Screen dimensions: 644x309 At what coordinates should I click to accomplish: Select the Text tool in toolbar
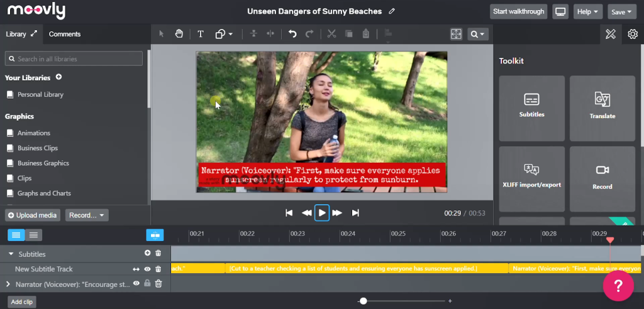(201, 34)
